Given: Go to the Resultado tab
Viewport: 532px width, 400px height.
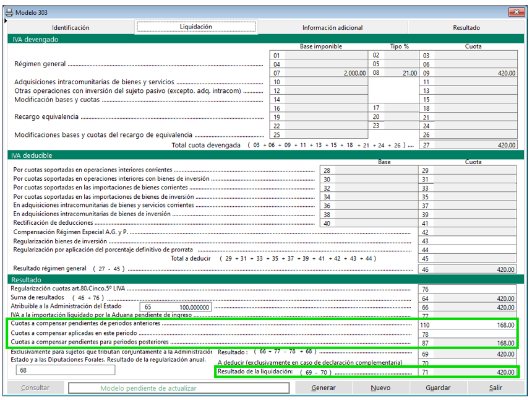Looking at the screenshot, I should tap(466, 27).
